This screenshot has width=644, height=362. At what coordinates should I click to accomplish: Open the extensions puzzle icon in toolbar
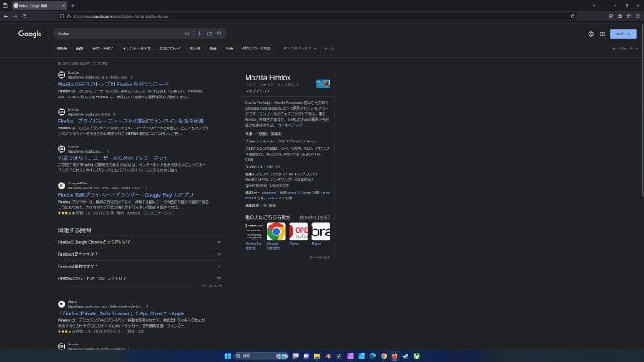pos(629,17)
